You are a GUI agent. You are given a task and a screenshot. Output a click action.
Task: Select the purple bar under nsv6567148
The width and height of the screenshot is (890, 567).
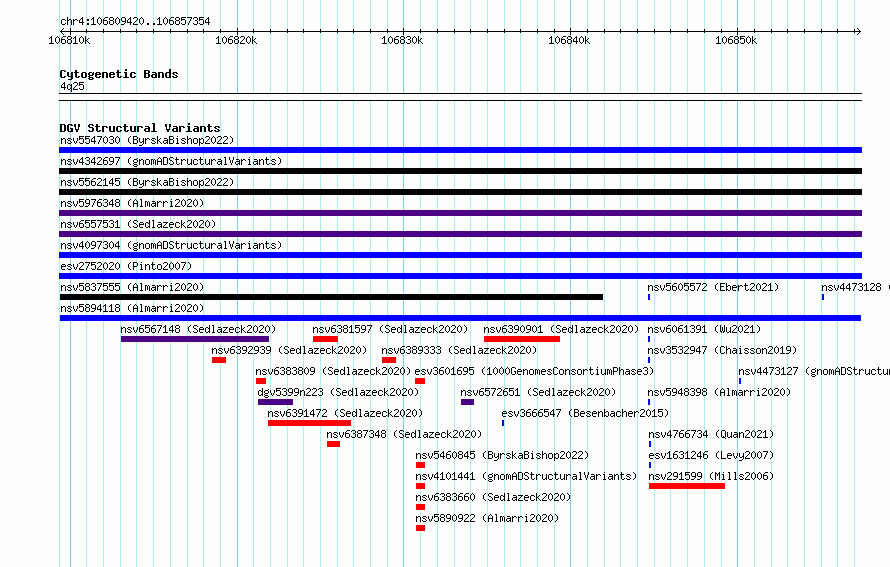point(195,339)
